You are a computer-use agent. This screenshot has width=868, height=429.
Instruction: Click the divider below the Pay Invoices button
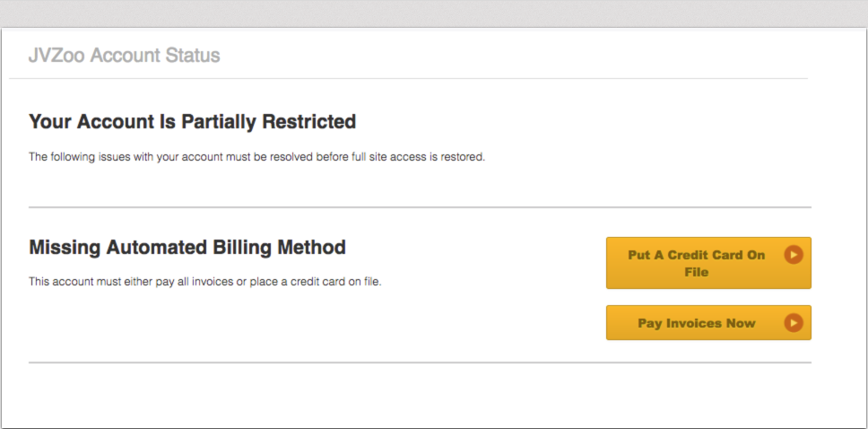coord(420,363)
